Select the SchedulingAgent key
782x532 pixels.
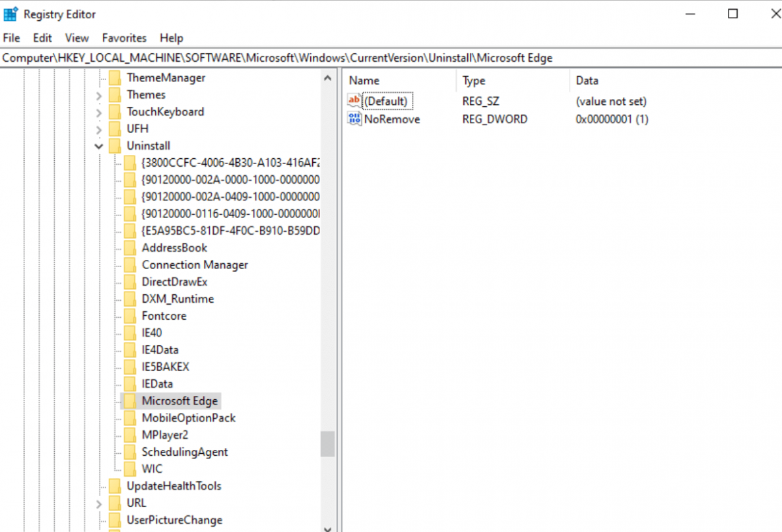185,452
